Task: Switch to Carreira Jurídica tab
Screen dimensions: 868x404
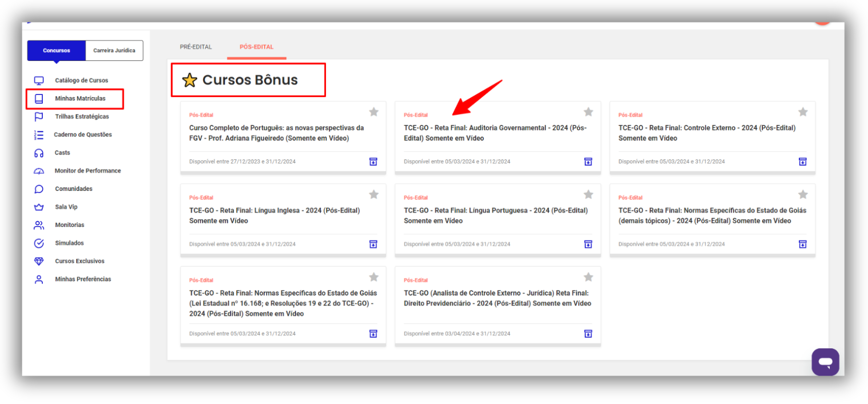Action: click(114, 51)
